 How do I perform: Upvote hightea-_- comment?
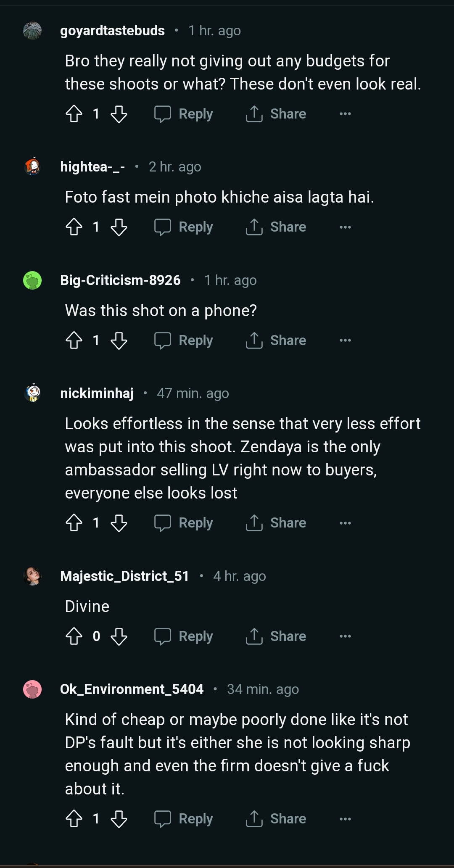pyautogui.click(x=74, y=227)
